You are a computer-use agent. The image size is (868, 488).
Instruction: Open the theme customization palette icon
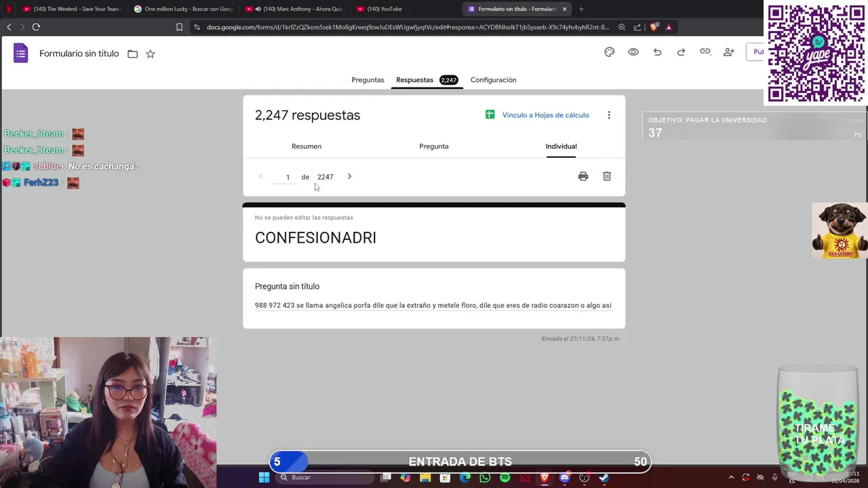pyautogui.click(x=610, y=52)
